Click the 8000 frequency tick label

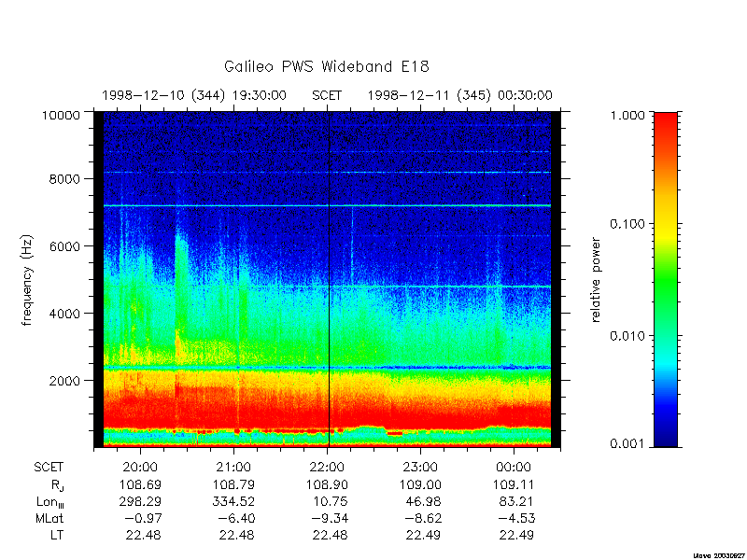[66, 179]
